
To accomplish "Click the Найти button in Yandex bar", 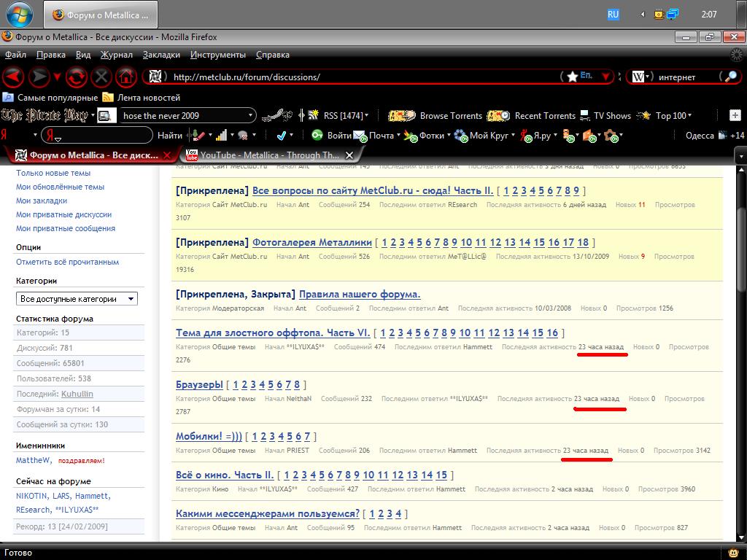I will pos(169,135).
